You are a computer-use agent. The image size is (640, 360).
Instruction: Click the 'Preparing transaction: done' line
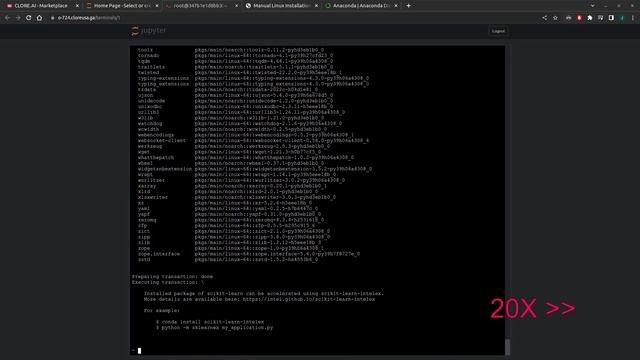pyautogui.click(x=172, y=276)
